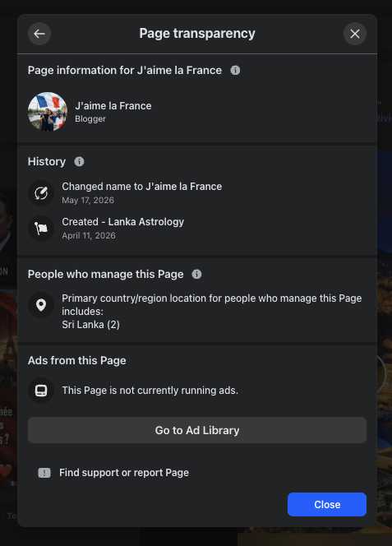Click the back arrow in the dialog header

39,34
